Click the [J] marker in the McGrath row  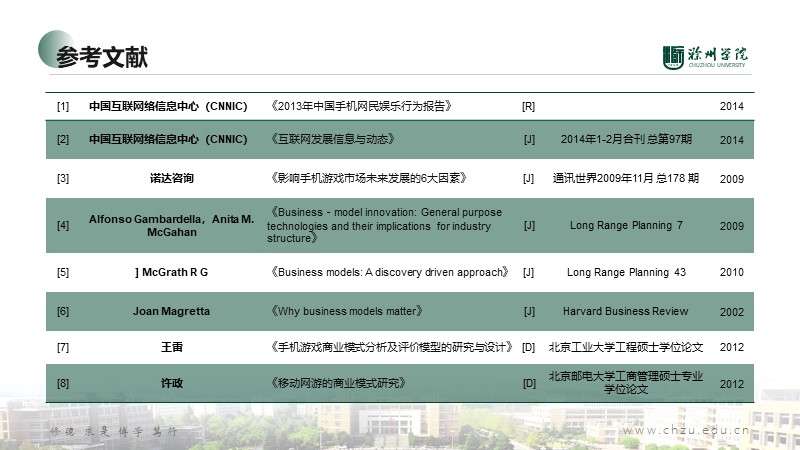pyautogui.click(x=529, y=272)
